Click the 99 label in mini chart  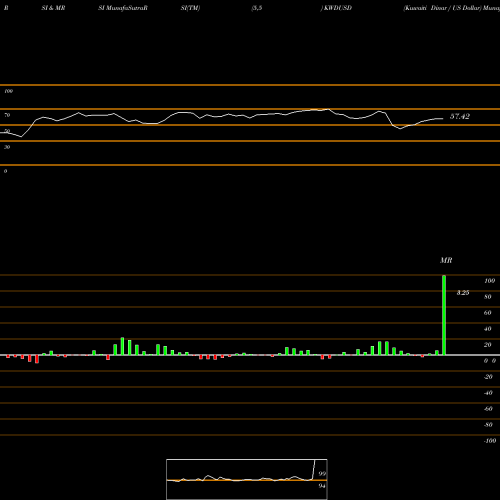(x=322, y=474)
